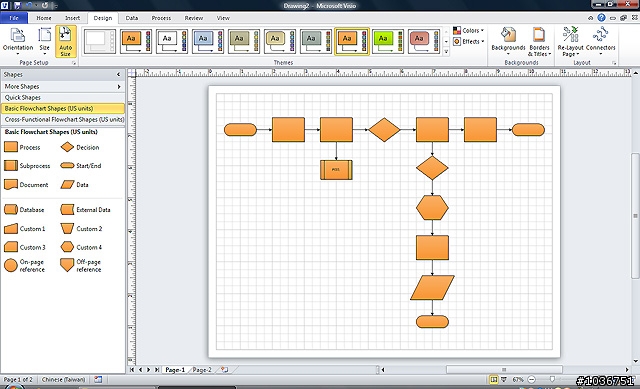Screen dimensions: 640x389
Task: Go to the last page navigation arrow
Action: [x=157, y=370]
